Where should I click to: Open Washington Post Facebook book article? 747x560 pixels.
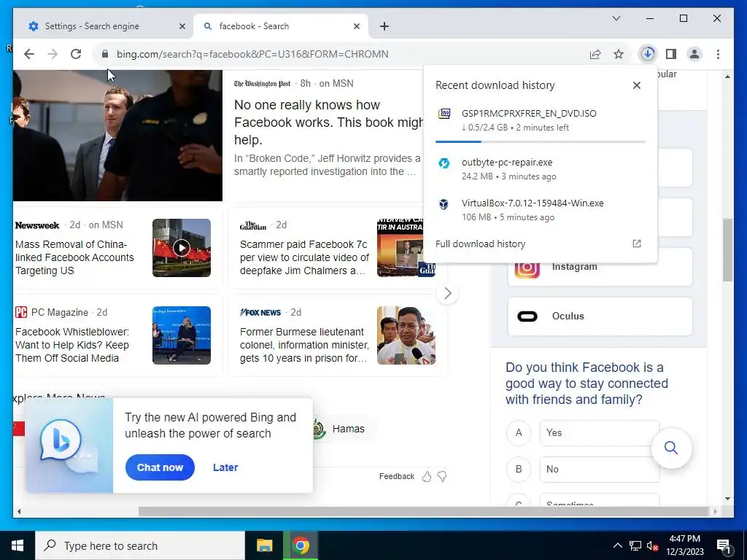328,122
